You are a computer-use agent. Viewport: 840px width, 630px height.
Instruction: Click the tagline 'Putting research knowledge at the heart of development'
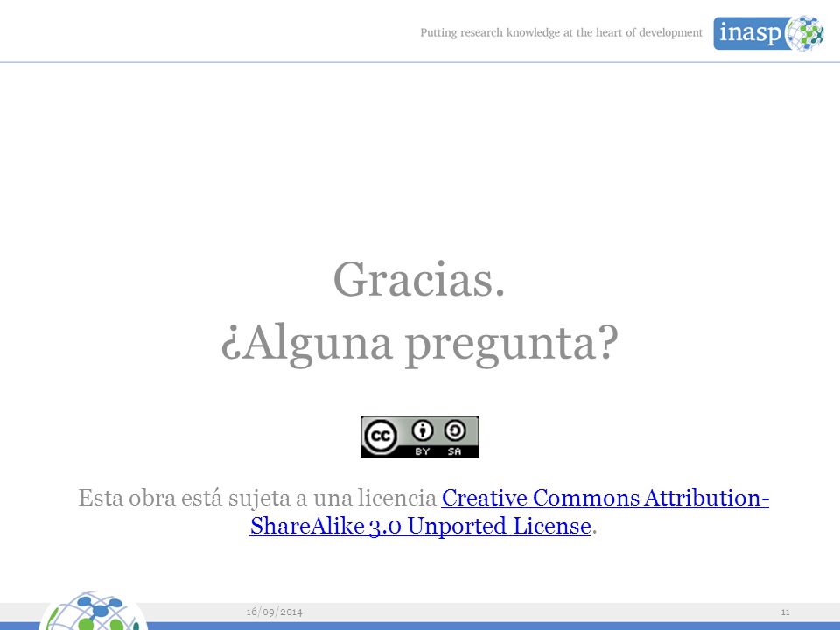pos(561,32)
